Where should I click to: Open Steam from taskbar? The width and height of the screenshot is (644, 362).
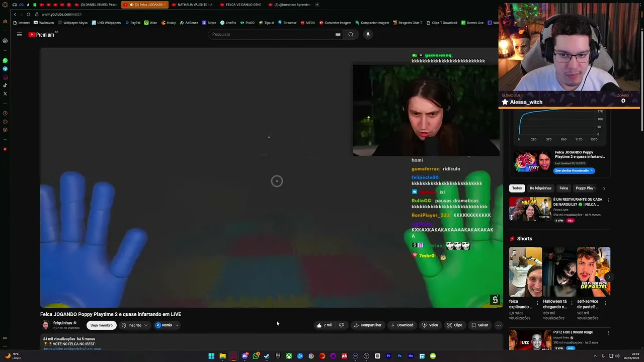(x=267, y=356)
